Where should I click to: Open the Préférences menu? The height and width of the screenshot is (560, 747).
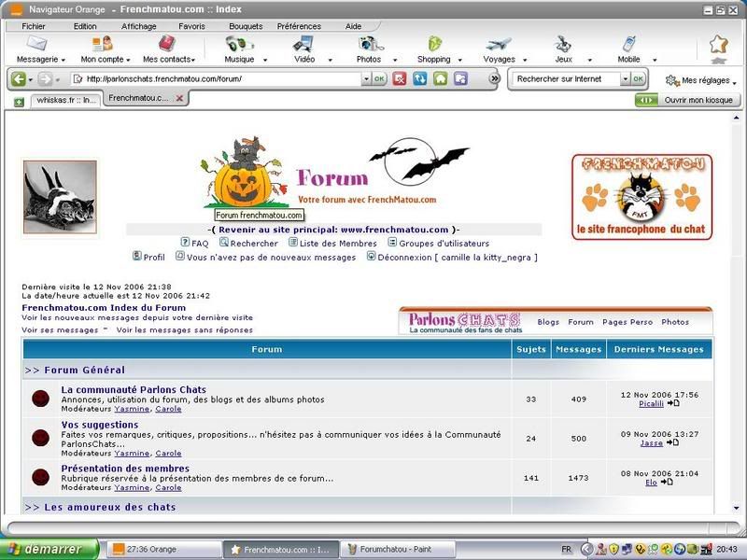299,26
